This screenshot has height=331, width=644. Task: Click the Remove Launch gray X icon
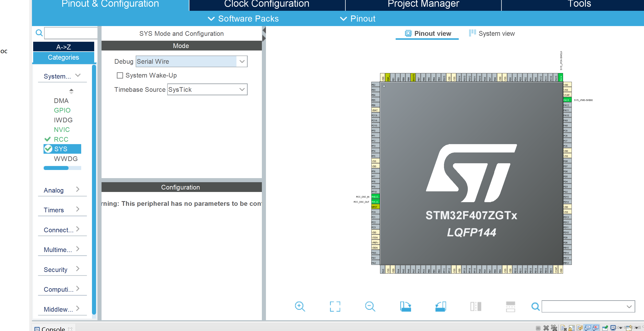pyautogui.click(x=546, y=328)
